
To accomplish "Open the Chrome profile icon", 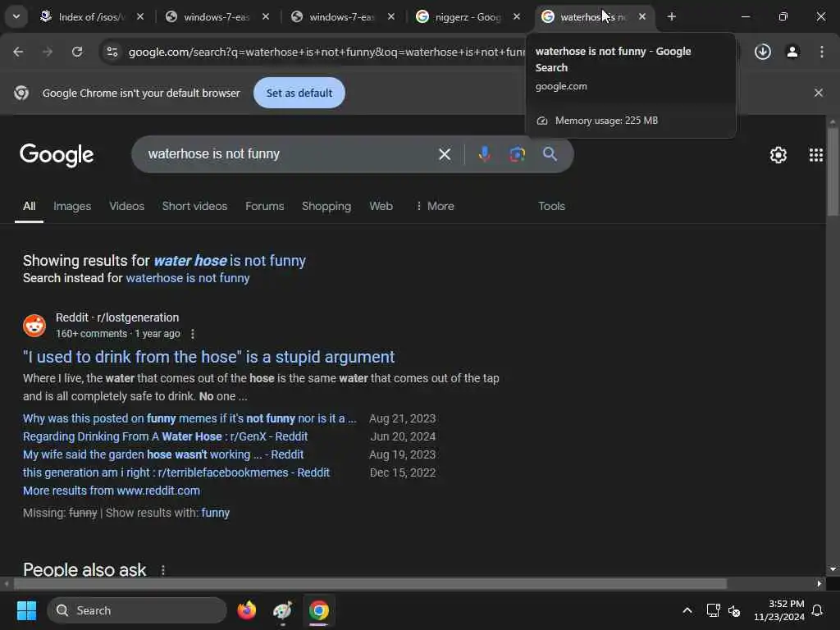I will pyautogui.click(x=792, y=52).
